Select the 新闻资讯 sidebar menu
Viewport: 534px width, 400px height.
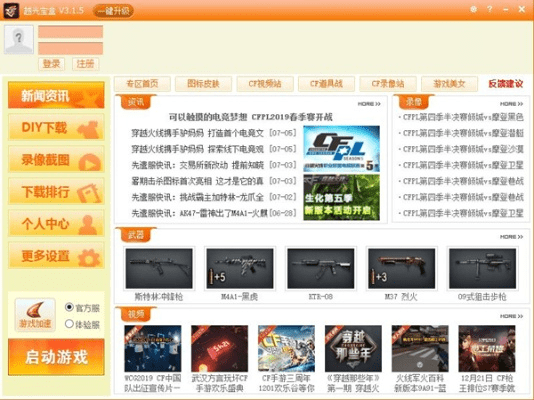[56, 95]
